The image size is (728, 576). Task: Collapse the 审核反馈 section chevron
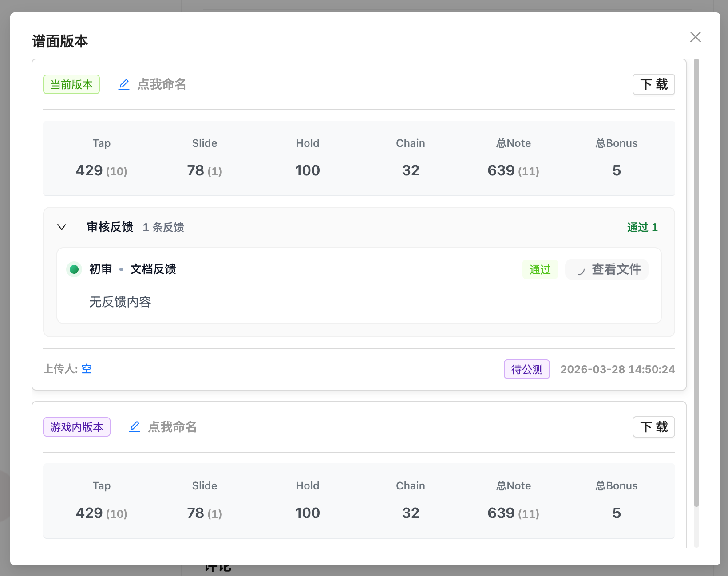(x=62, y=227)
